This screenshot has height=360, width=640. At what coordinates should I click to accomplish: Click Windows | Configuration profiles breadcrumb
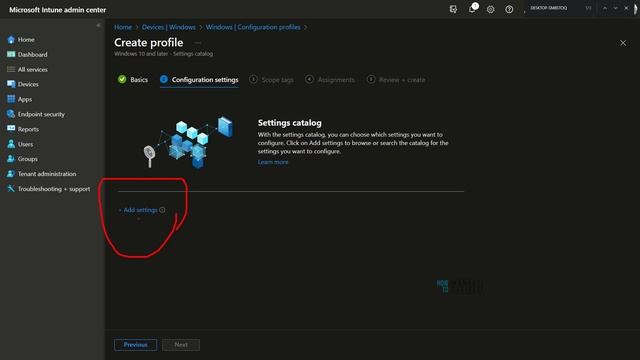click(253, 27)
